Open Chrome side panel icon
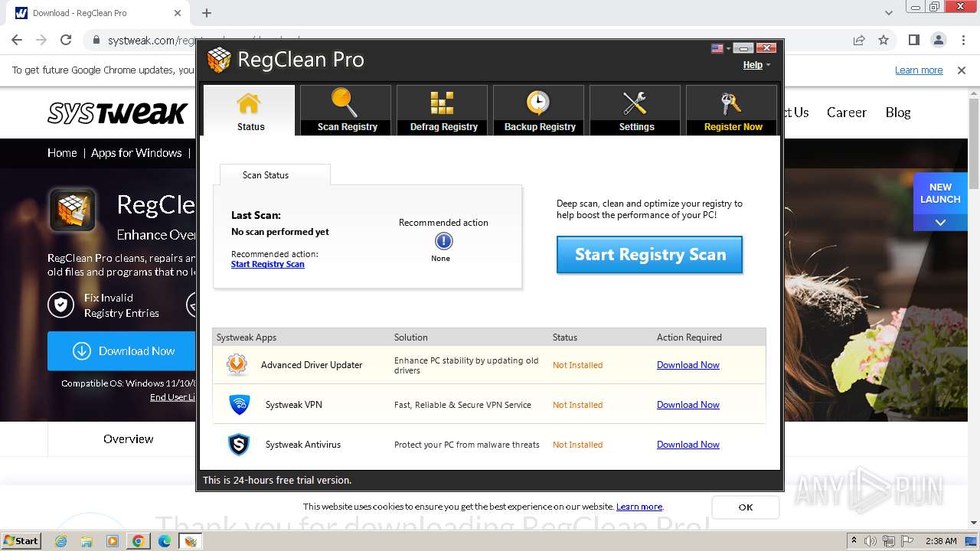 click(x=914, y=40)
